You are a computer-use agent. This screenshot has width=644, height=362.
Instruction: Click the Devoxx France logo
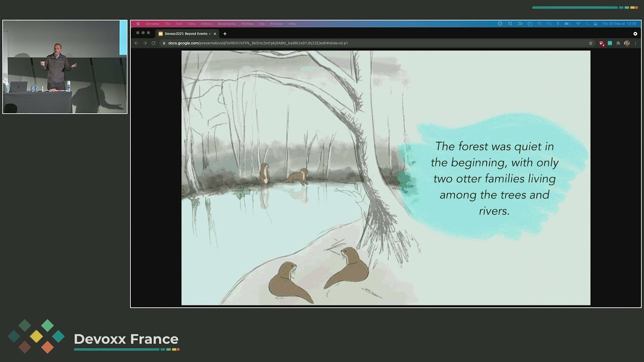(x=94, y=337)
